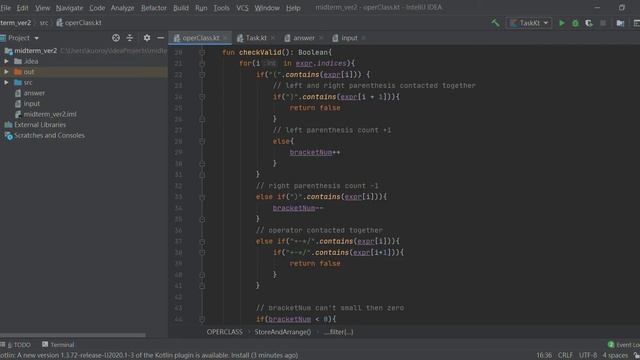Image resolution: width=640 pixels, height=360 pixels.
Task: Click the Project panel horizontal scrollbar
Action: click(x=73, y=336)
